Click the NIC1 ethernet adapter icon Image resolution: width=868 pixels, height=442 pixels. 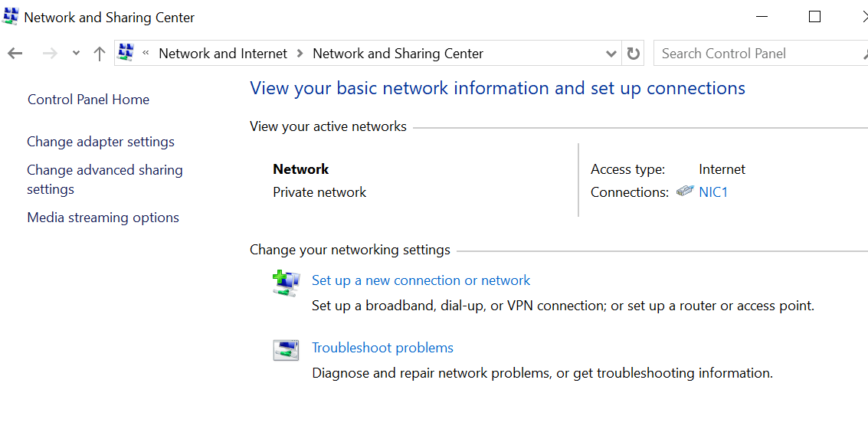coord(685,192)
